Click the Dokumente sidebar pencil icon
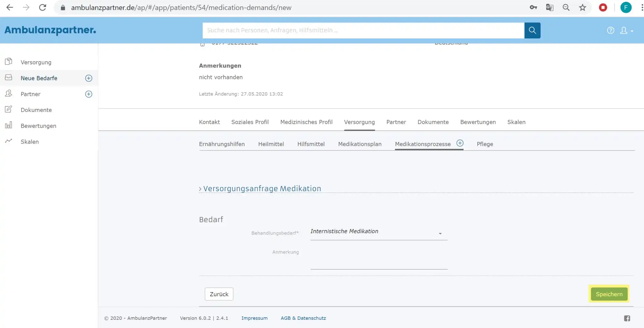 pos(8,109)
